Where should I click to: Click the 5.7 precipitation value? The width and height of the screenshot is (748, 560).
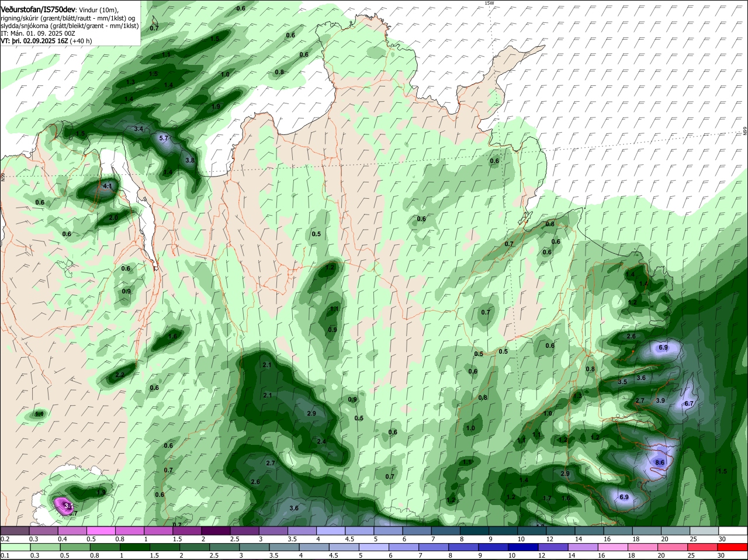[164, 138]
